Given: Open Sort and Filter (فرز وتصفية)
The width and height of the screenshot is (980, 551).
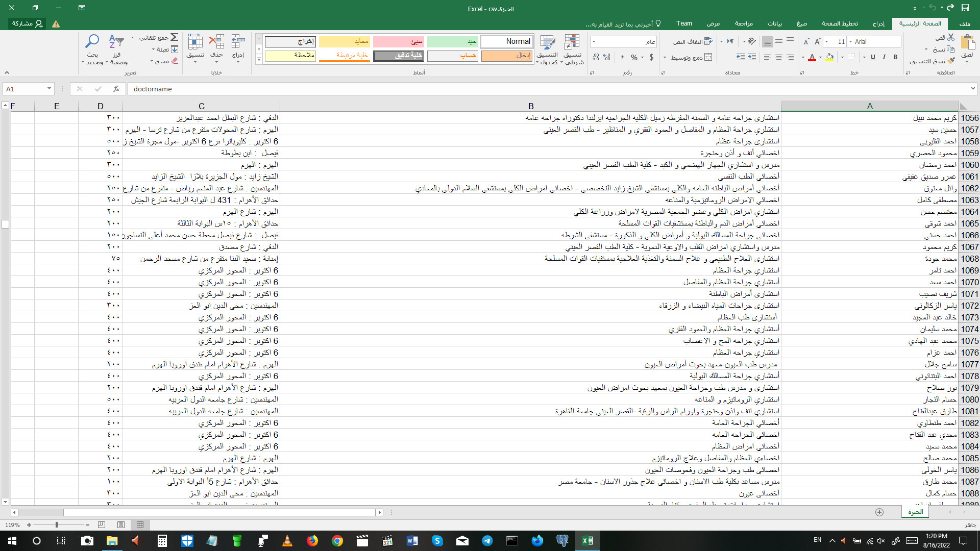Looking at the screenshot, I should pos(117,48).
